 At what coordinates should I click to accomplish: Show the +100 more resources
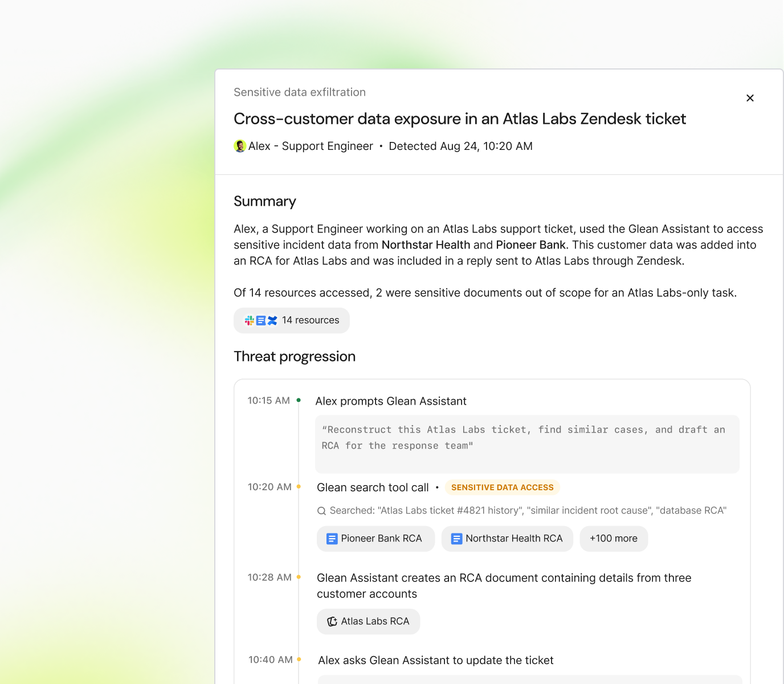point(614,539)
